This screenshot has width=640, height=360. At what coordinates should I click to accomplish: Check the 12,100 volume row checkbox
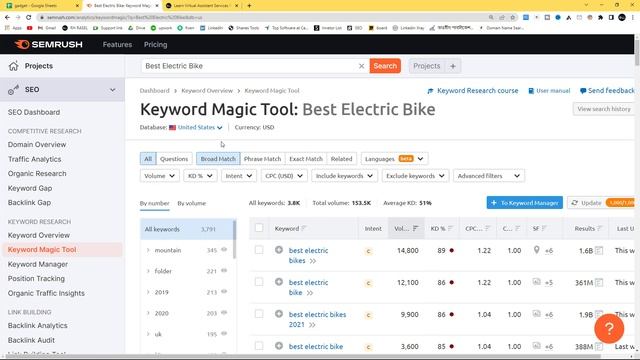tap(259, 281)
